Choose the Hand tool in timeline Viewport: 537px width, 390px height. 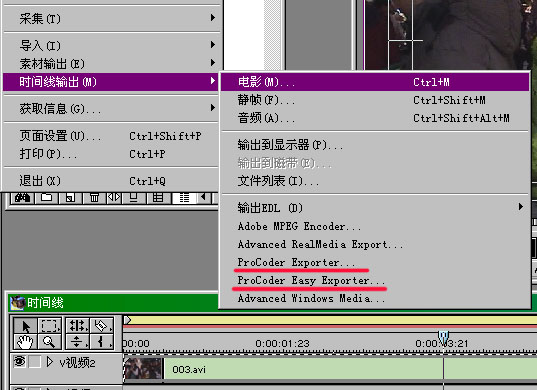[25, 341]
